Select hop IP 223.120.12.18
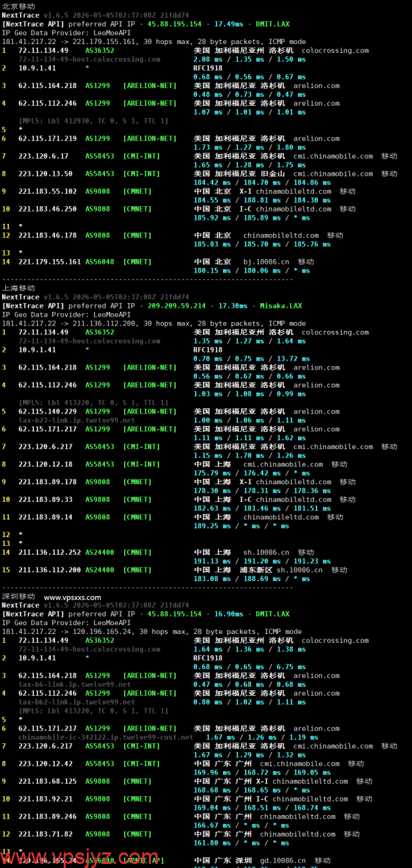 point(45,465)
